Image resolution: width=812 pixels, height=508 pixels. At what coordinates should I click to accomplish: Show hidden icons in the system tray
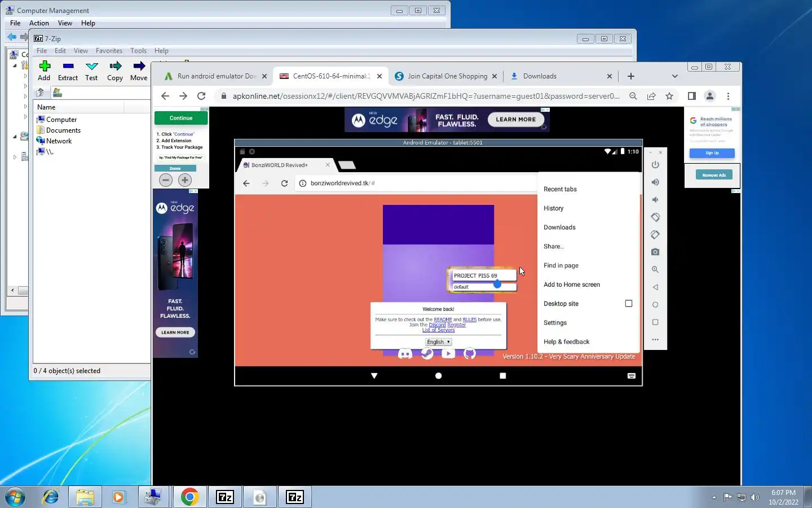[x=714, y=497]
